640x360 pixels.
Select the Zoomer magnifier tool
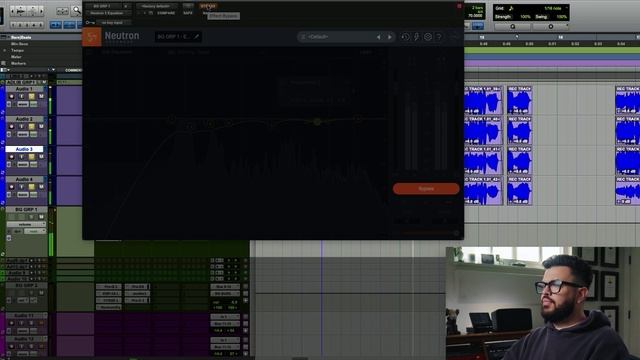(76, 10)
